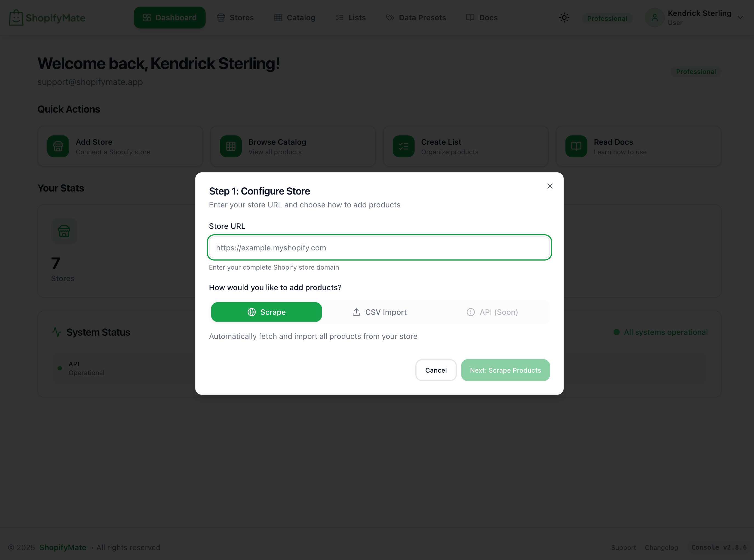Click the Read Docs book icon

point(576,146)
